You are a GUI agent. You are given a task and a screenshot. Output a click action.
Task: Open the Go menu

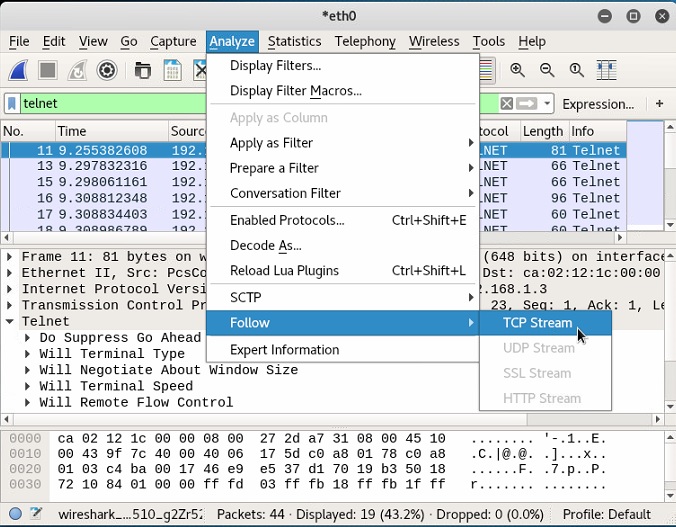click(128, 41)
